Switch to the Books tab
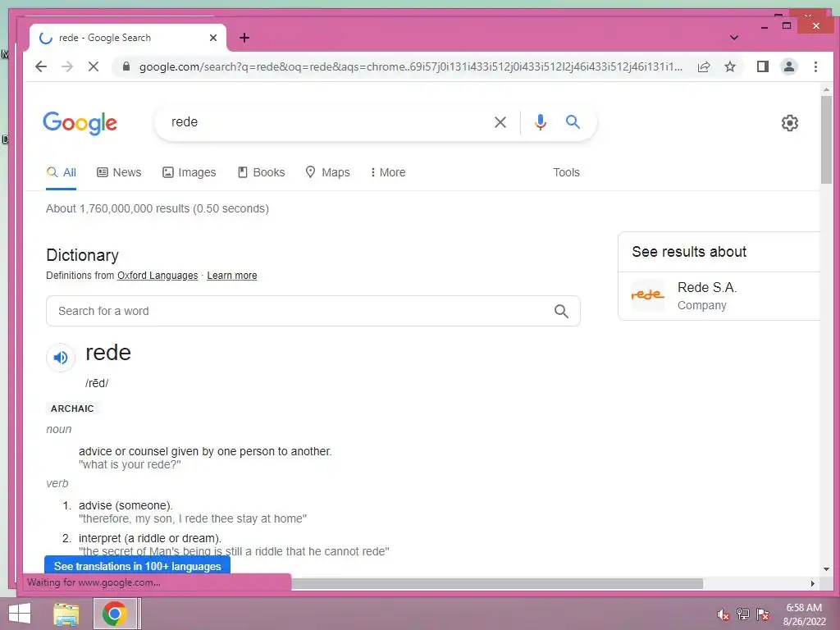 261,172
